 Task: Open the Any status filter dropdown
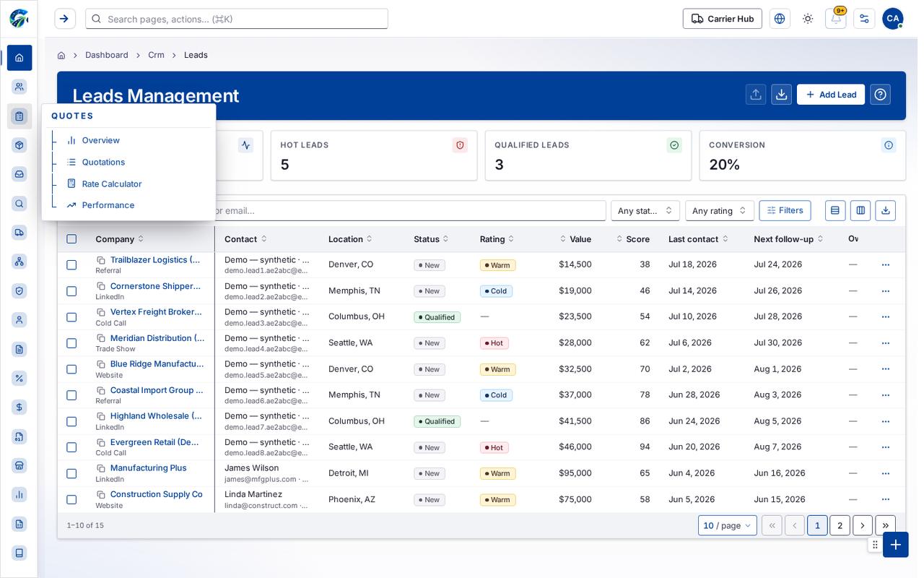click(645, 211)
